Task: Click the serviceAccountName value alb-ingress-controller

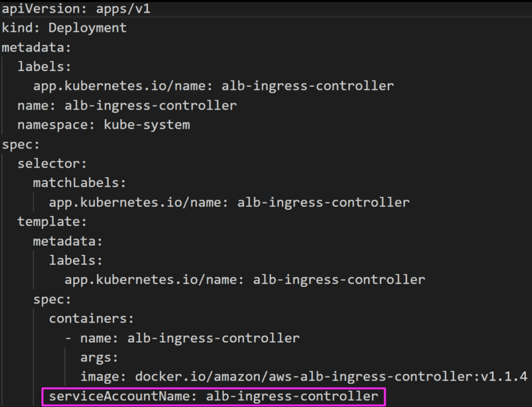Action: [x=292, y=396]
